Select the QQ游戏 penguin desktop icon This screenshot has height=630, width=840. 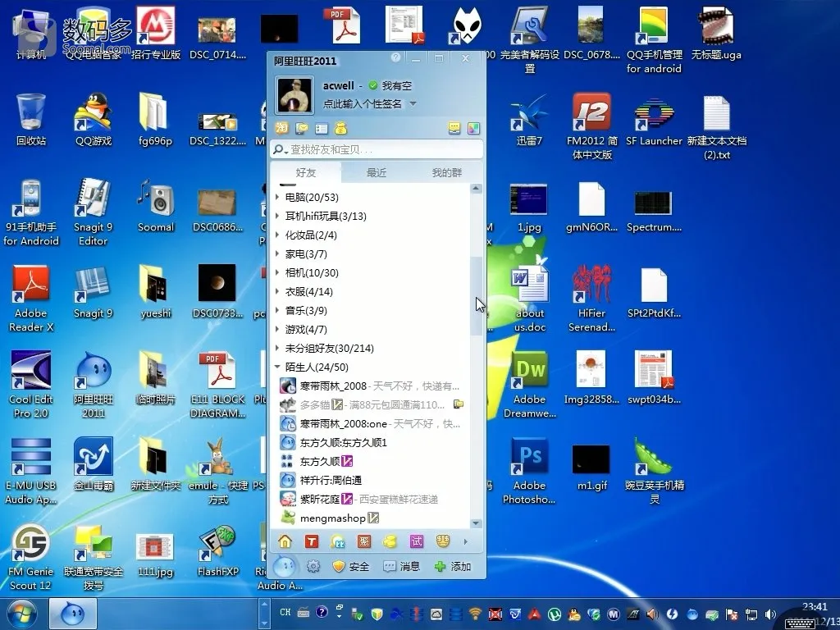pos(94,120)
